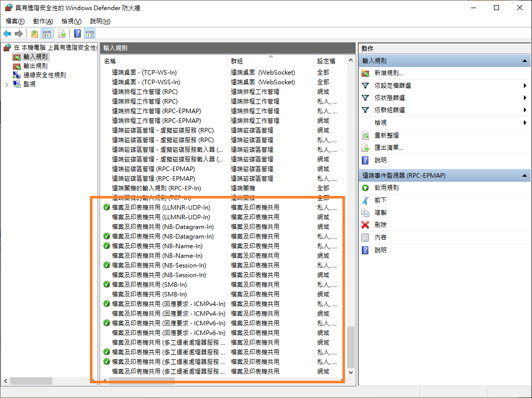Toggle the Action pane toolbar icon
Image resolution: width=532 pixels, height=398 pixels.
tap(90, 34)
